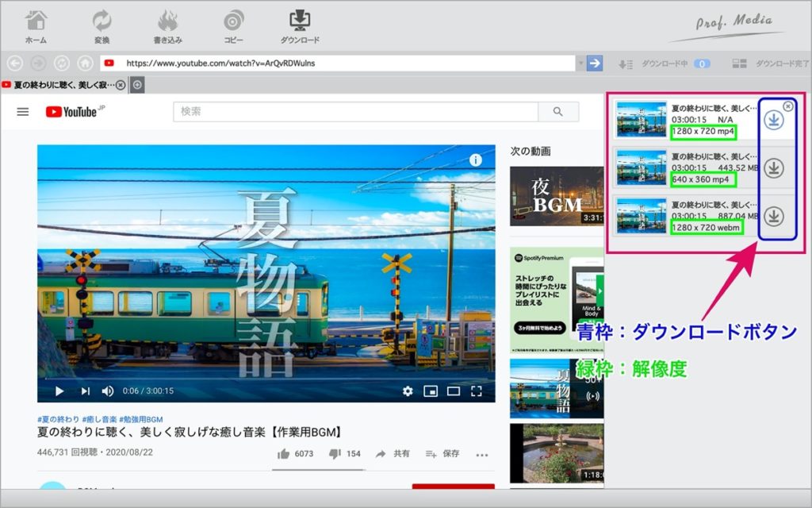This screenshot has width=812, height=508.
Task: Download the 640 x 360 mp4 version
Action: pos(774,168)
